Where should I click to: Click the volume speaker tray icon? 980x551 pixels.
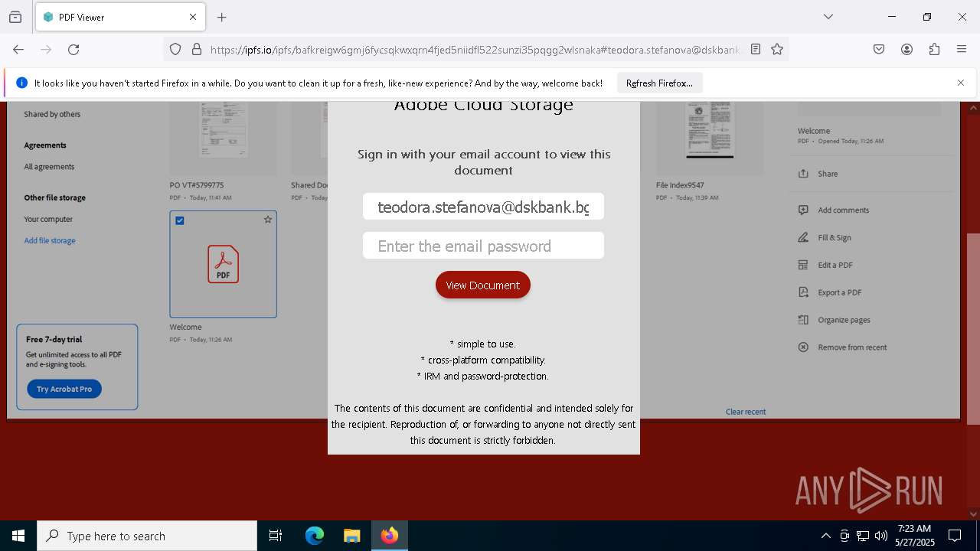(881, 536)
